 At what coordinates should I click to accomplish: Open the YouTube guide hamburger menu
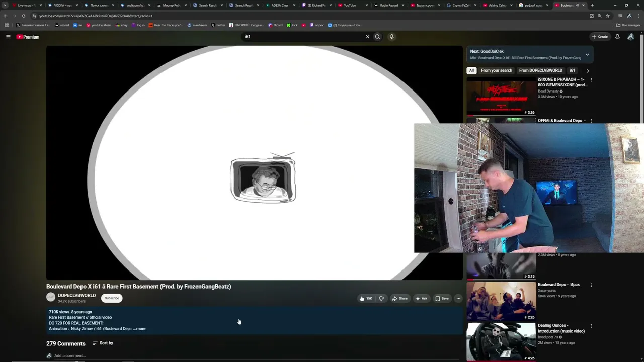(8, 37)
